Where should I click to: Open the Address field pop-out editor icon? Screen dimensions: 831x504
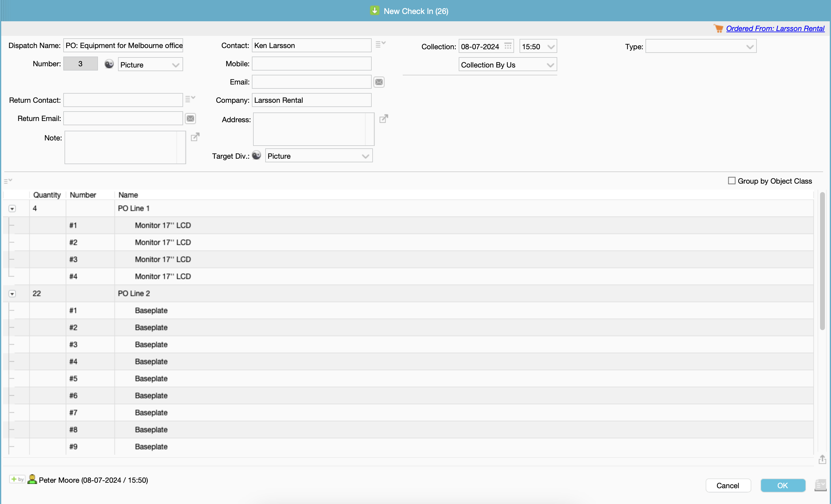(384, 119)
